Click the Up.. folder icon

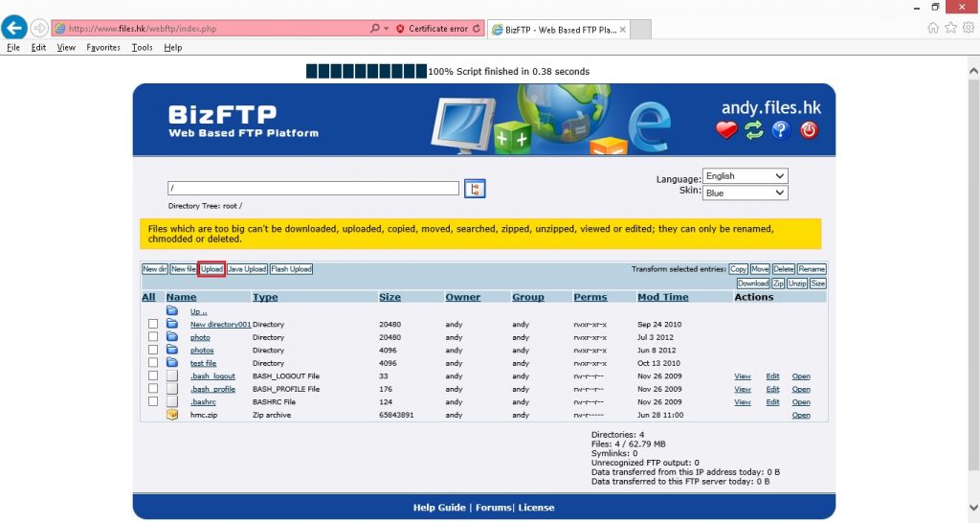(x=172, y=310)
